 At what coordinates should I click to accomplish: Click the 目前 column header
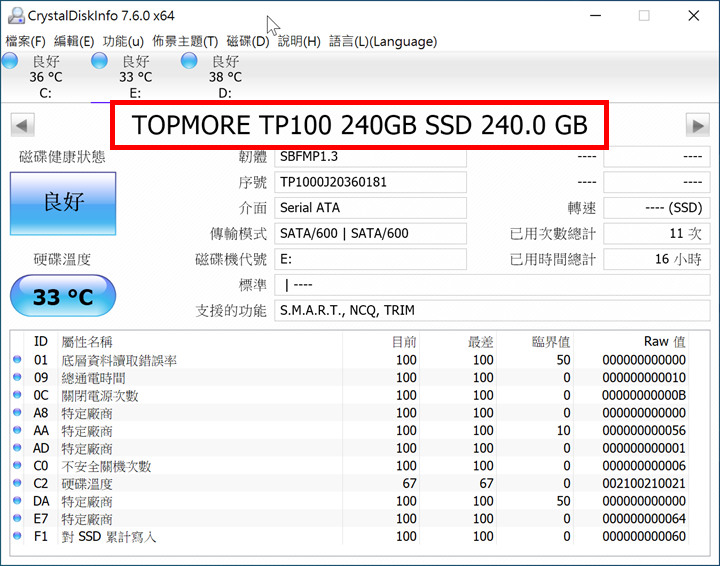coord(404,342)
